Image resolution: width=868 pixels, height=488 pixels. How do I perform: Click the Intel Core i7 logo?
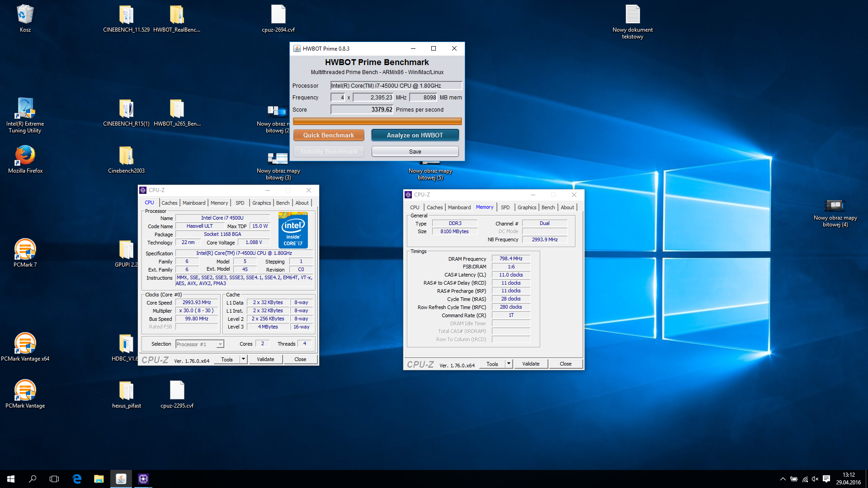[x=293, y=230]
